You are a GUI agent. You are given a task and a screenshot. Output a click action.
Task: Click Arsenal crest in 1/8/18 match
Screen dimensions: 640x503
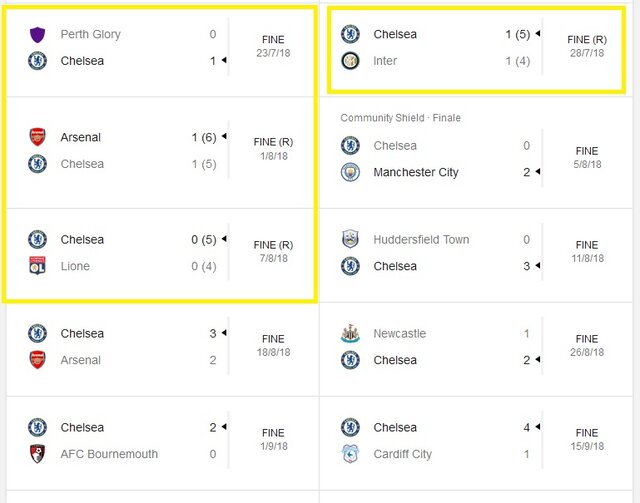pyautogui.click(x=37, y=137)
